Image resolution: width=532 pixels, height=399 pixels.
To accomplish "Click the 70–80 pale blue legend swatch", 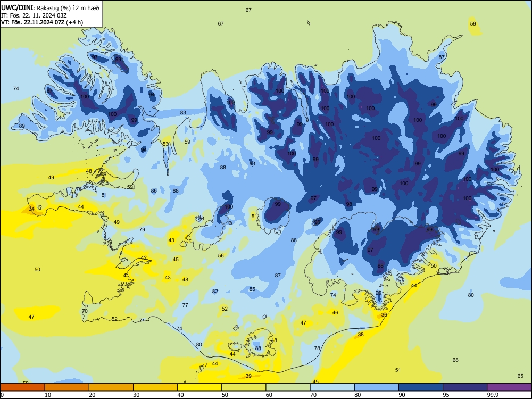I will (332, 387).
